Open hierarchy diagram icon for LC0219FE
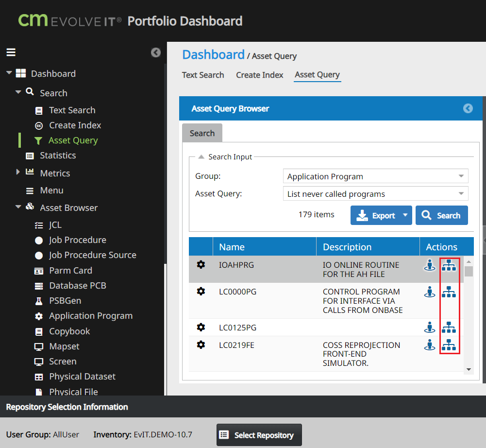This screenshot has width=486, height=448. tap(449, 345)
